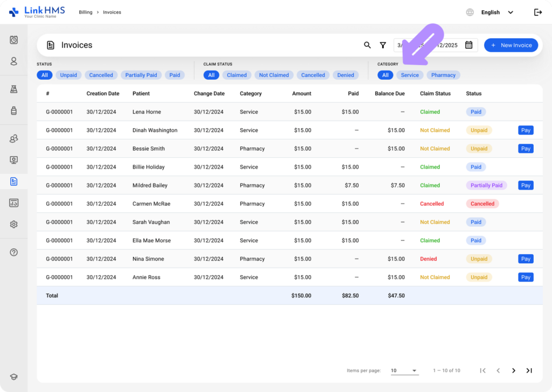
Task: Click the Link HMS logo
Action: tap(37, 12)
